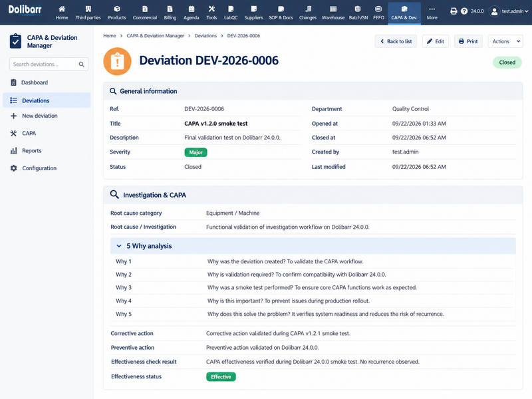Open Commercial module
Viewport: 532px width, 399px height.
pyautogui.click(x=145, y=13)
